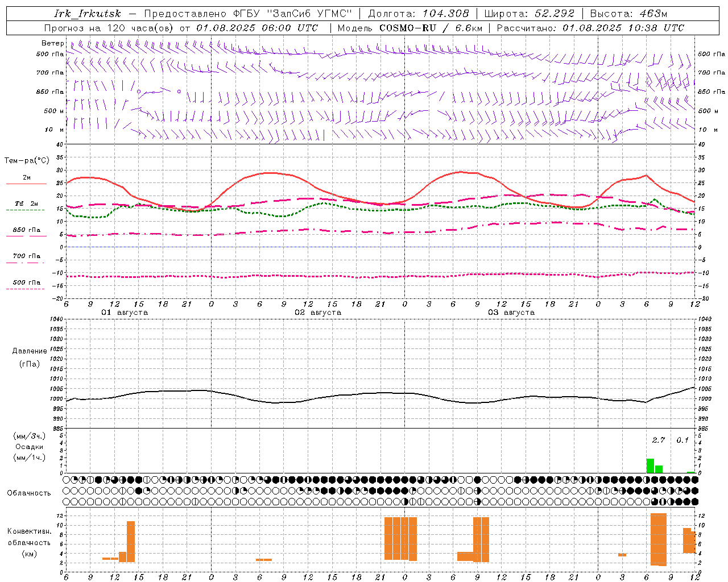Click the 850 гПа temperature legend entry

pyautogui.click(x=26, y=232)
